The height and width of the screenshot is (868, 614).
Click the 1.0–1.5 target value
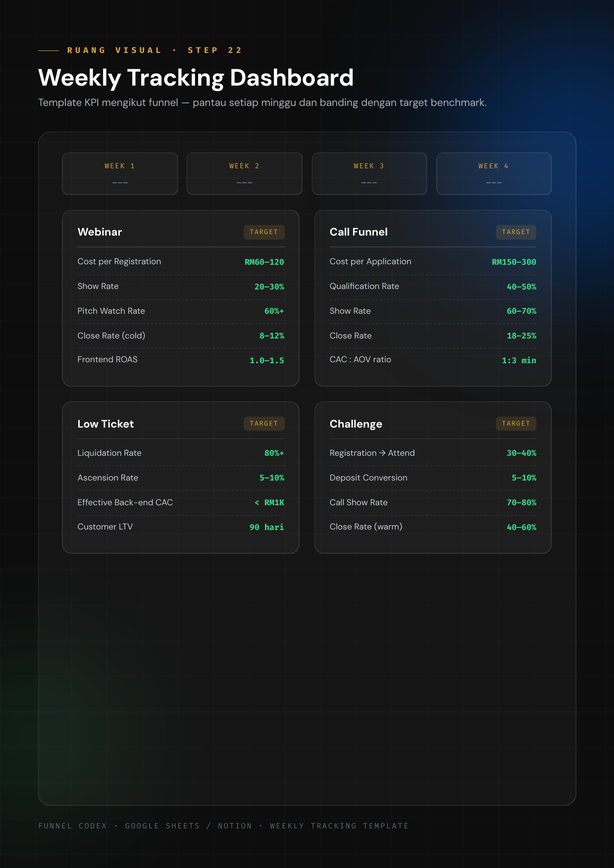click(x=267, y=361)
